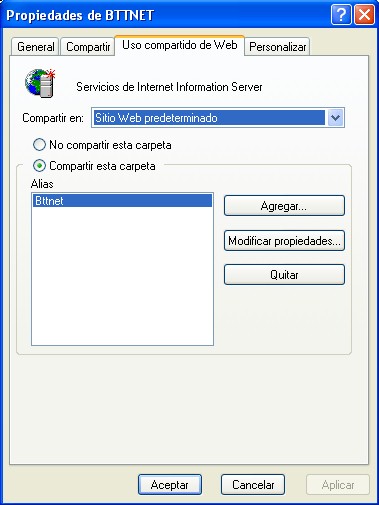The image size is (379, 505).
Task: Close the Propiedades de BTTNET dialog
Action: (364, 15)
